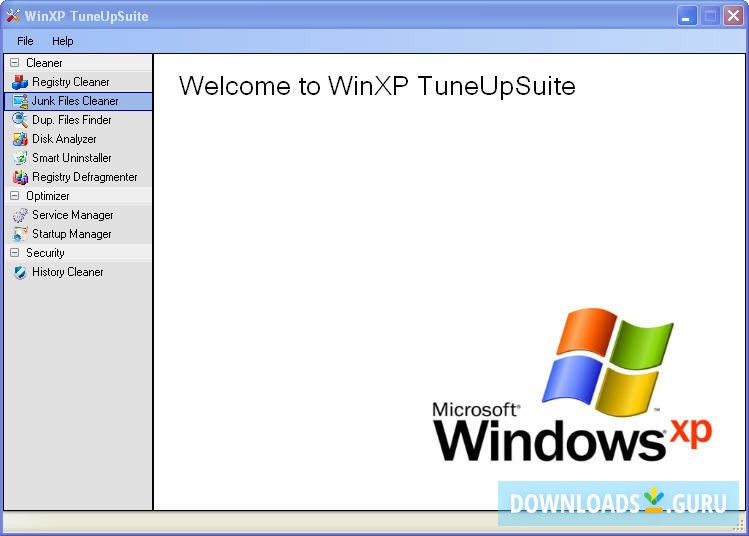
Task: Collapse the Optimizer group
Action: [x=15, y=196]
